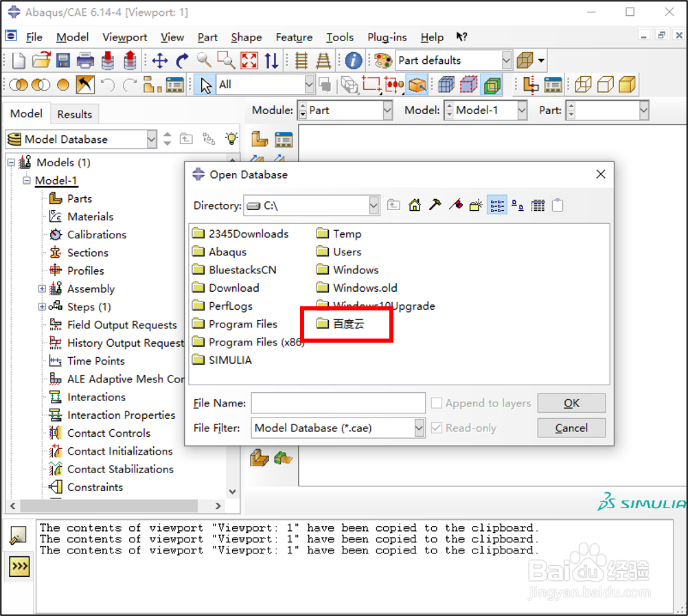The height and width of the screenshot is (616, 688).
Task: Select wireframe render style icon
Action: pyautogui.click(x=583, y=84)
